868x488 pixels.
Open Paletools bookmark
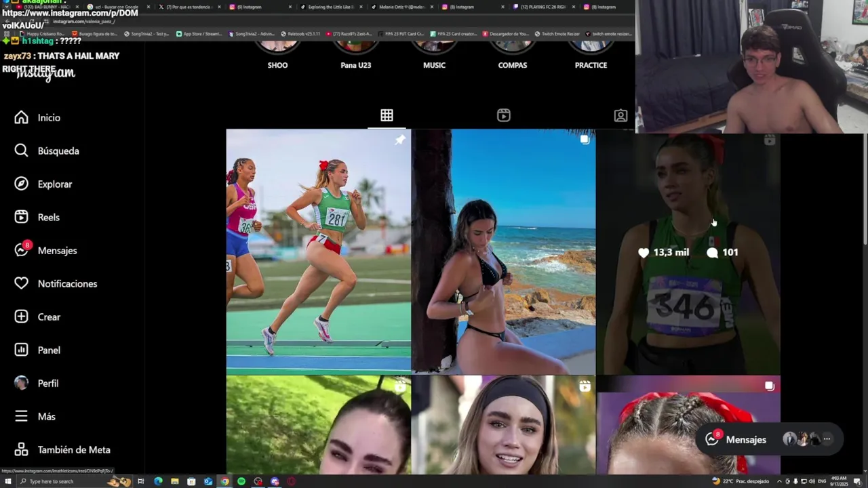[300, 34]
